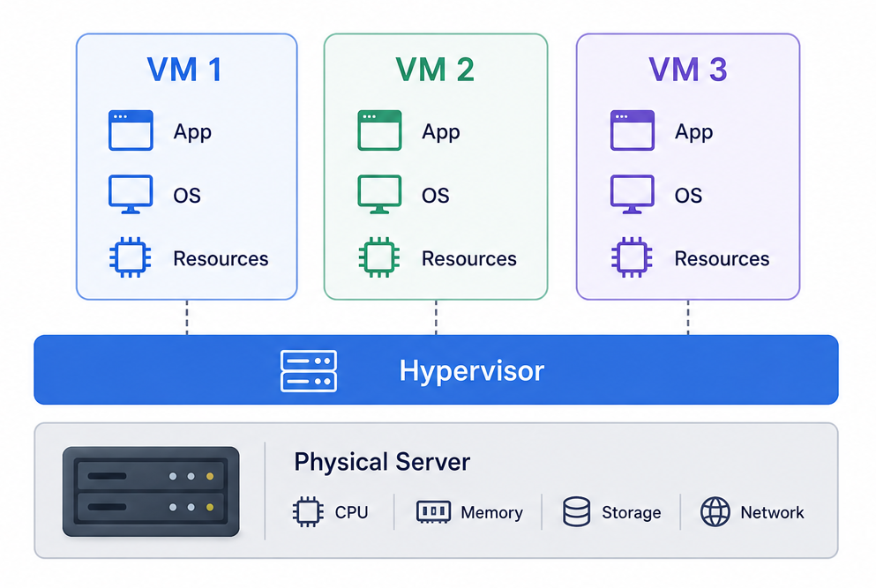Image resolution: width=876 pixels, height=588 pixels.
Task: Click the Physical Server heading
Action: (382, 462)
